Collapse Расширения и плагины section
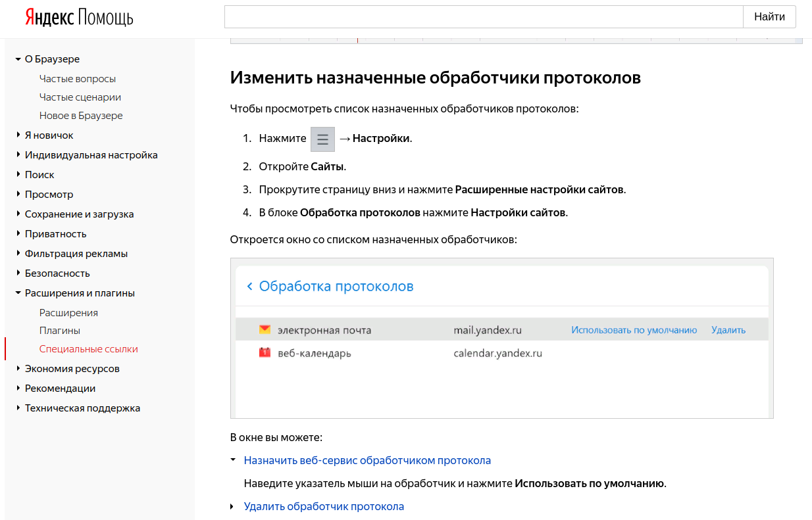This screenshot has height=520, width=812. pos(18,293)
